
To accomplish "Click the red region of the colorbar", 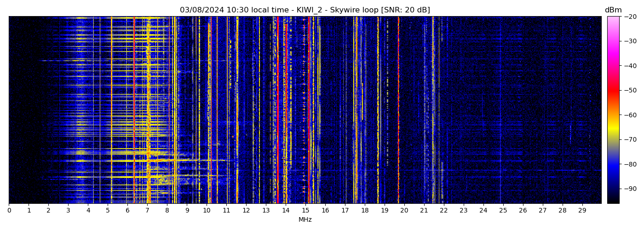I will point(613,91).
